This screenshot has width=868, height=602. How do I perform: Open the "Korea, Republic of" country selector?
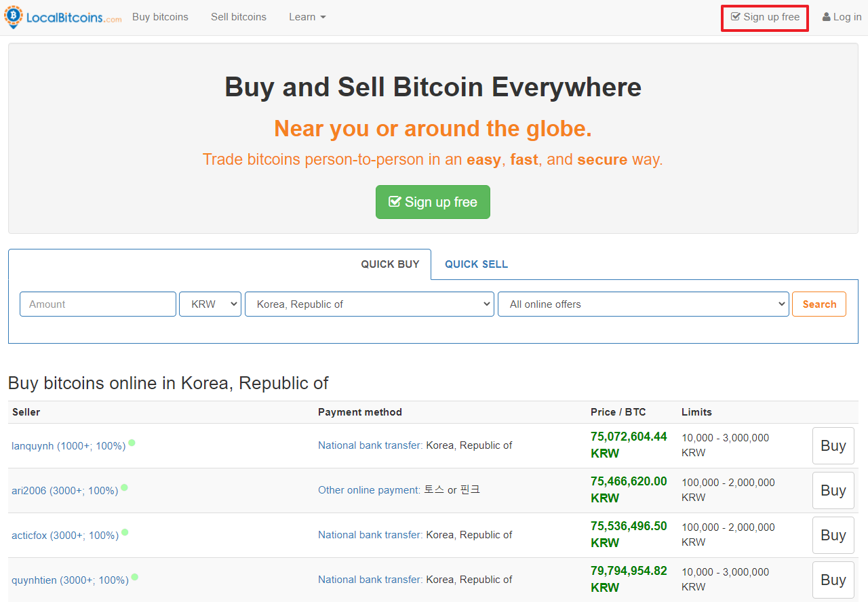pos(369,304)
